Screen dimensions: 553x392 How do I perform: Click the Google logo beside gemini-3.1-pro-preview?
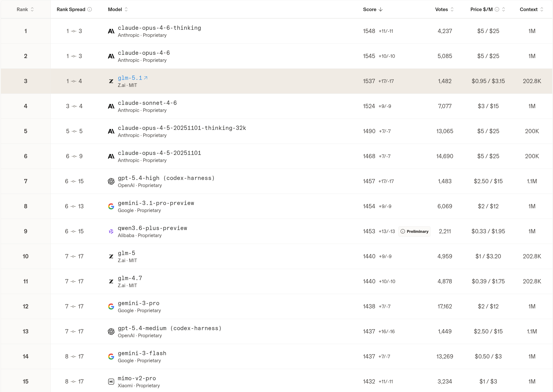pyautogui.click(x=111, y=206)
